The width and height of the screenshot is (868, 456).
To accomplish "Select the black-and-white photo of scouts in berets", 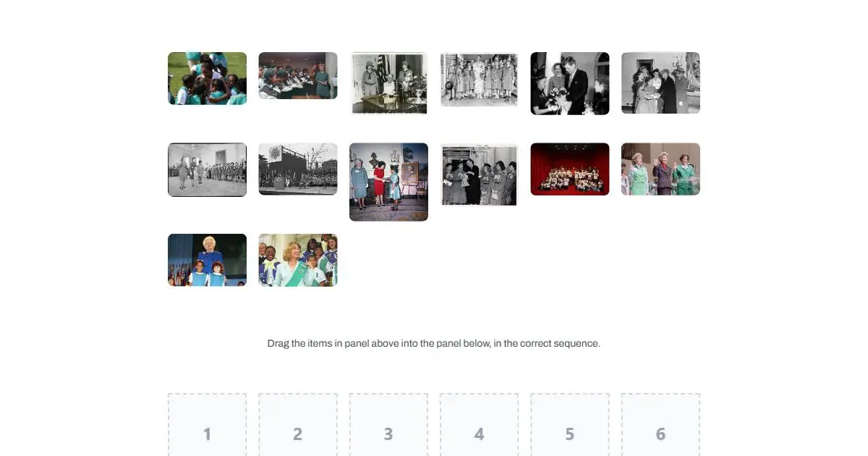I will [479, 174].
